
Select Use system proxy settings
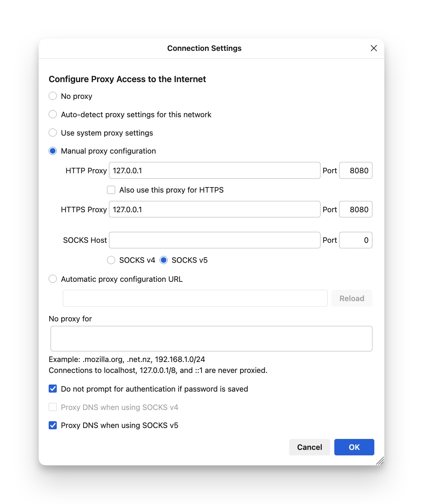coord(53,133)
